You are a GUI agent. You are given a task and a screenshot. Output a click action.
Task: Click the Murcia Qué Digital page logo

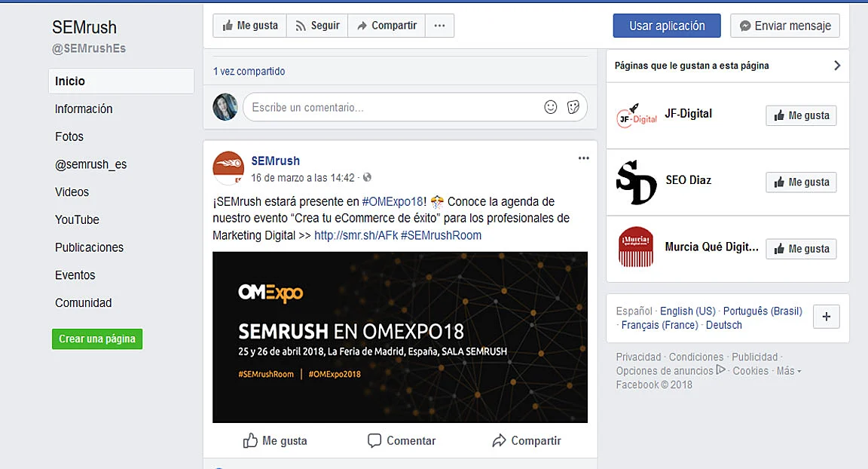point(636,247)
